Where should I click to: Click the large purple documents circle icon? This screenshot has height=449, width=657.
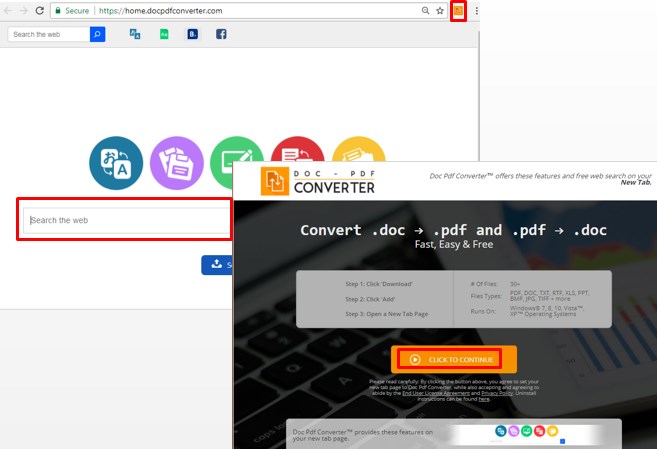tap(177, 163)
